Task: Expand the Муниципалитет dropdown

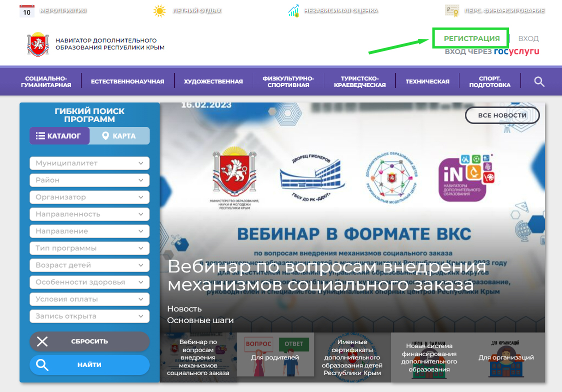Action: pos(90,163)
